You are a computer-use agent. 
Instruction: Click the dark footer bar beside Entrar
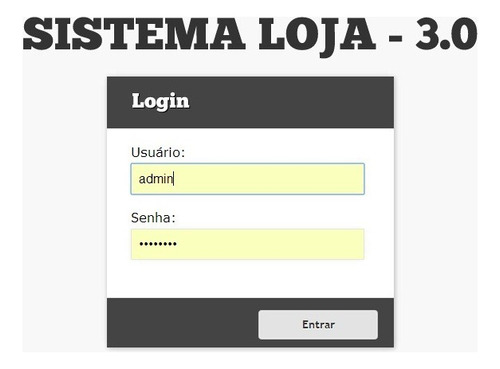tap(182, 323)
